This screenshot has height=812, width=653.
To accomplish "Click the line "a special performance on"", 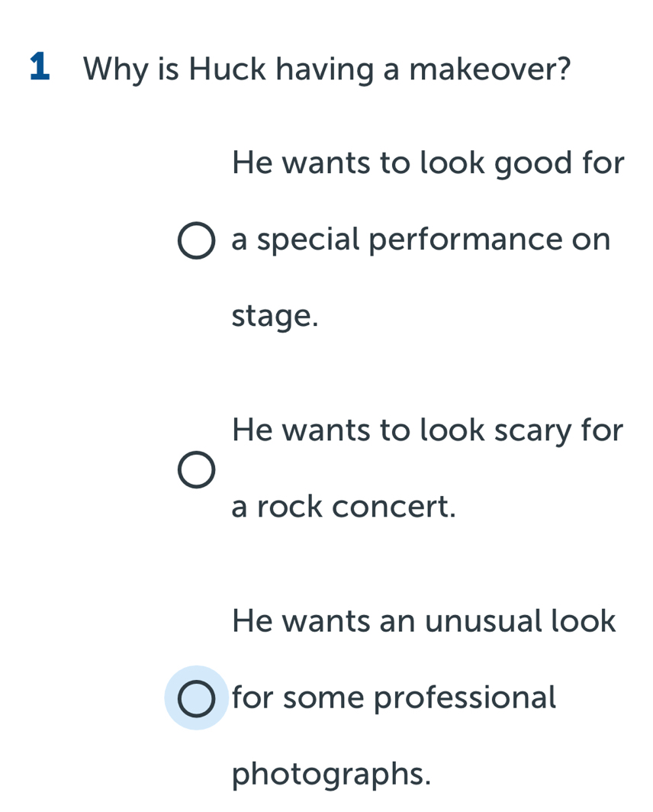I will 421,240.
